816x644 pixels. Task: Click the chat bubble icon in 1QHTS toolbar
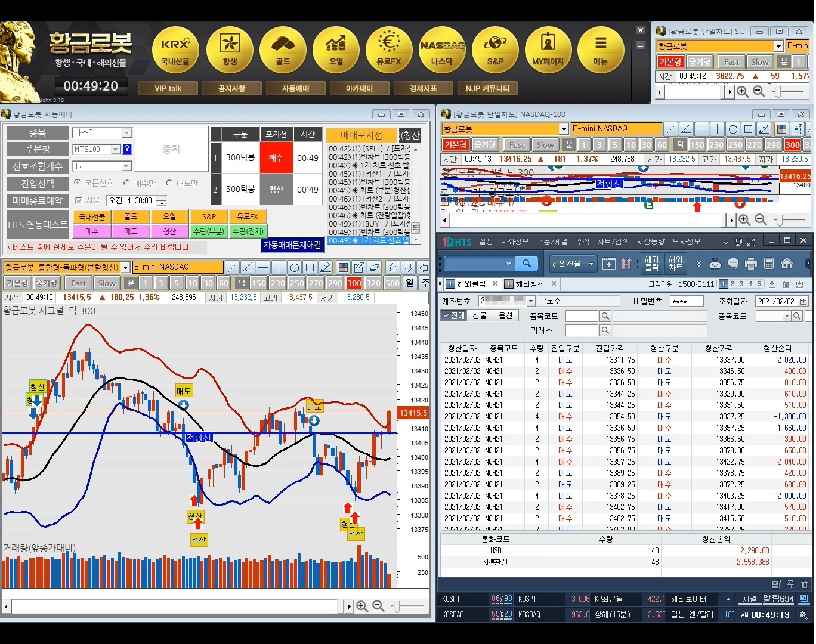pos(733,264)
